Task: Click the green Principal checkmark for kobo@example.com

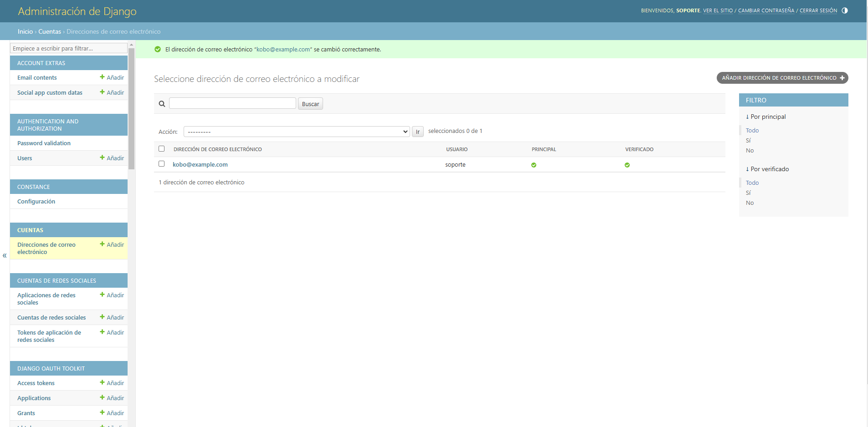Action: (x=534, y=165)
